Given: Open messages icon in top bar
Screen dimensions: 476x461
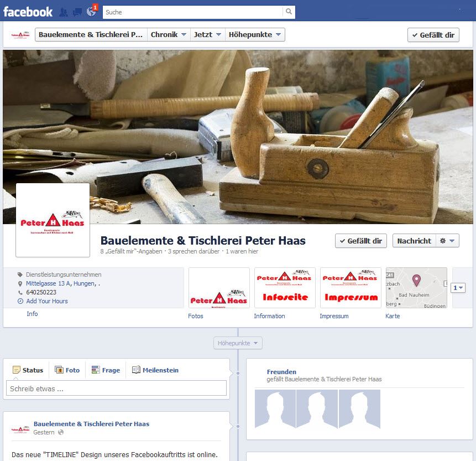Looking at the screenshot, I should (77, 12).
